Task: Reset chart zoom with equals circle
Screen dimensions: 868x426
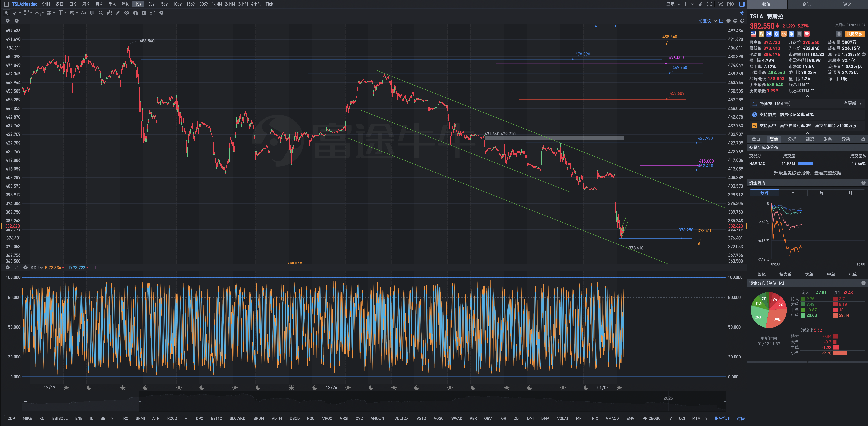Action: tap(728, 21)
